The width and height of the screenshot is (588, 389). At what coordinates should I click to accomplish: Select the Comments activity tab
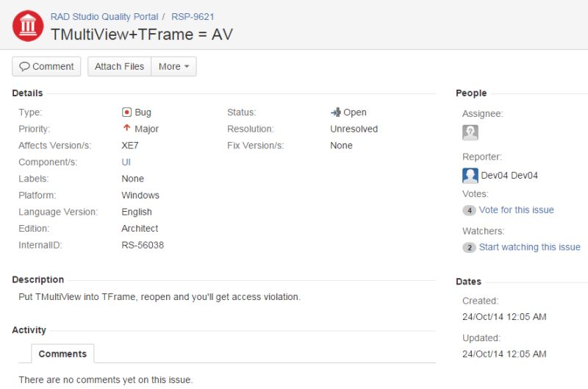(x=62, y=354)
